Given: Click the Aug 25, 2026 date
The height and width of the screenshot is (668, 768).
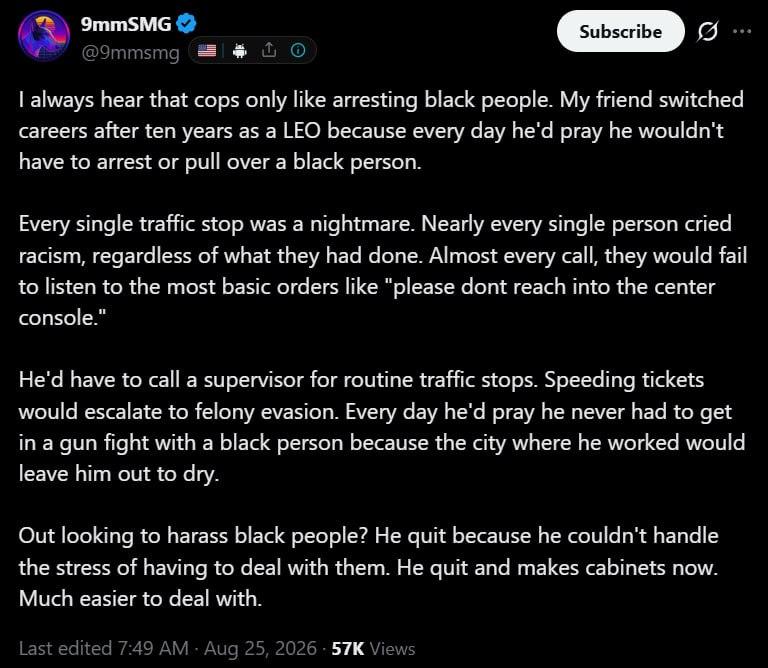Looking at the screenshot, I should tap(260, 648).
